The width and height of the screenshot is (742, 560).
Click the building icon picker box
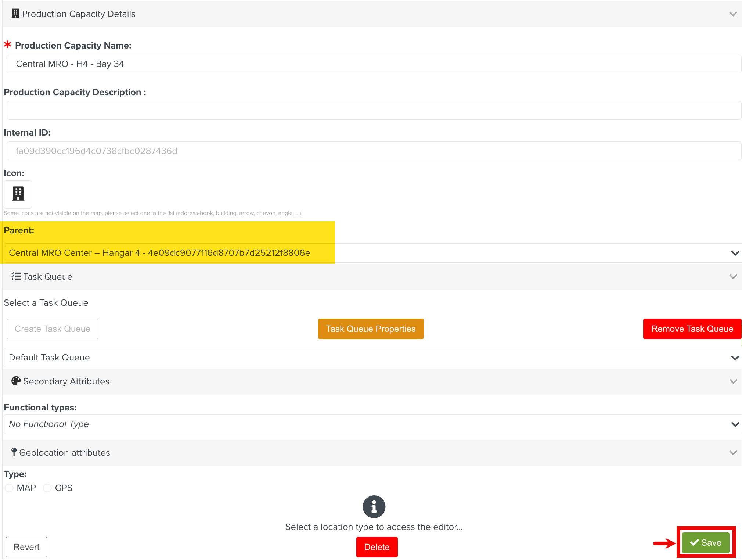pyautogui.click(x=18, y=194)
